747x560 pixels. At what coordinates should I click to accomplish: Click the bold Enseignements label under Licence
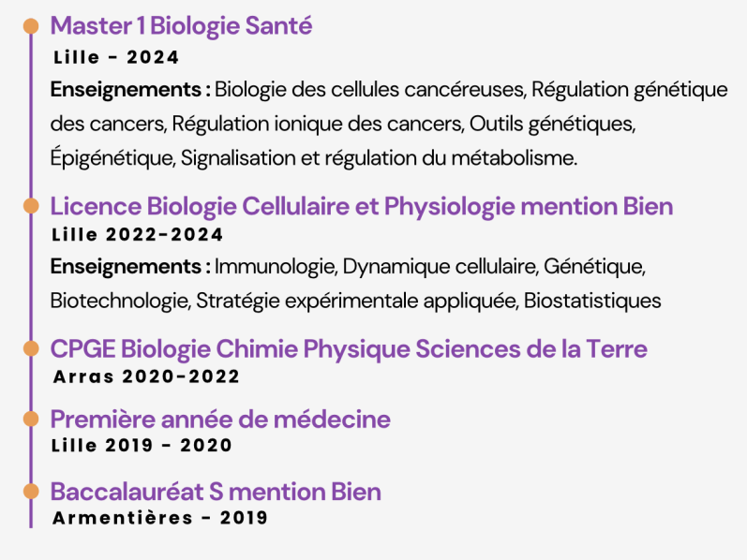click(x=129, y=267)
